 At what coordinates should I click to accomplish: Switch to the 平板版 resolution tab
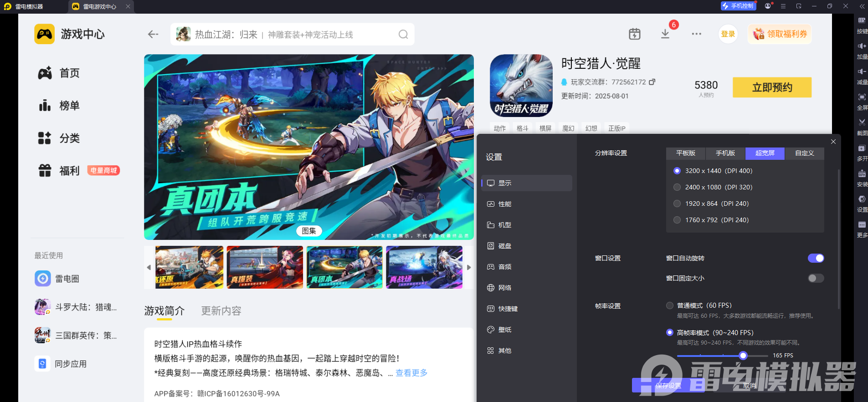pyautogui.click(x=686, y=153)
